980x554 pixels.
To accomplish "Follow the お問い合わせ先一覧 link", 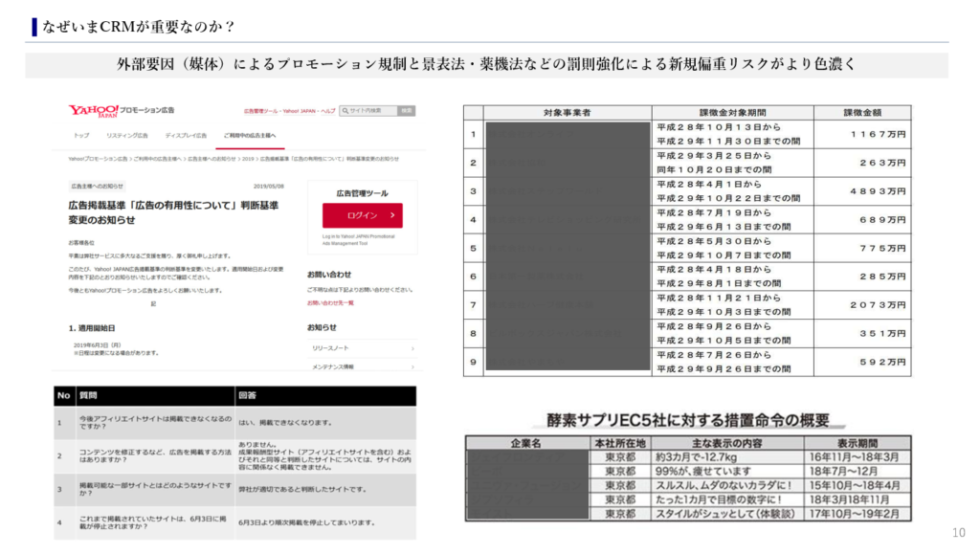I will click(330, 302).
